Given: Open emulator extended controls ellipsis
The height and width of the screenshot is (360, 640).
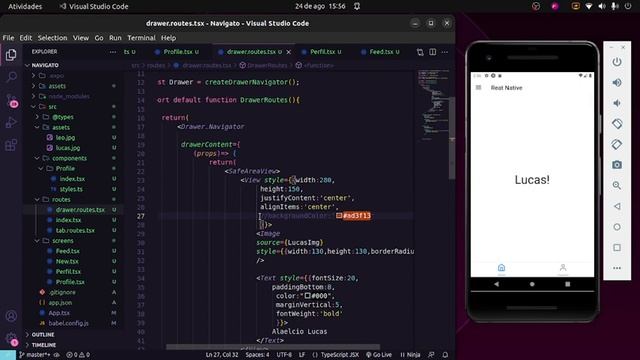Looking at the screenshot, I should pyautogui.click(x=617, y=268).
